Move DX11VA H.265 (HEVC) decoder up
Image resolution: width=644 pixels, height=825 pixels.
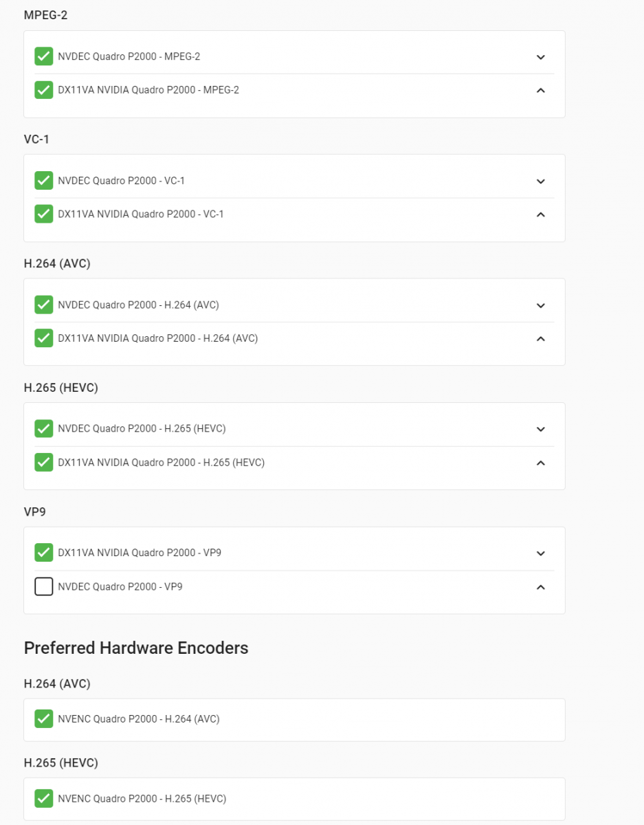click(x=541, y=463)
